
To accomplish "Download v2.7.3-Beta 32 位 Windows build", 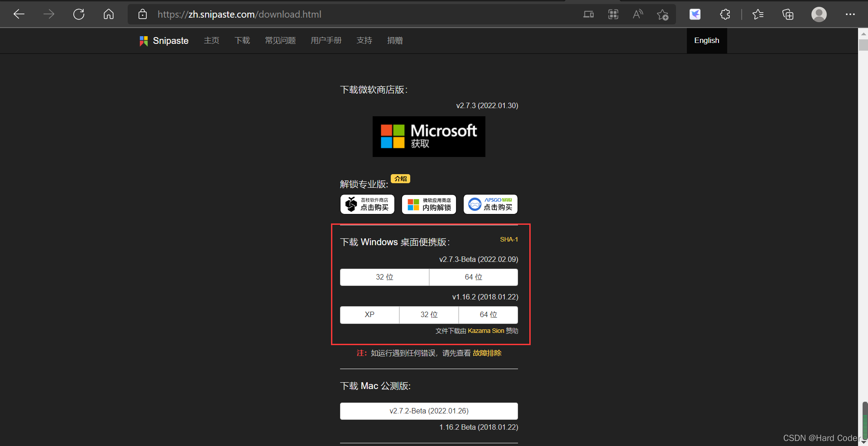I will [x=384, y=277].
